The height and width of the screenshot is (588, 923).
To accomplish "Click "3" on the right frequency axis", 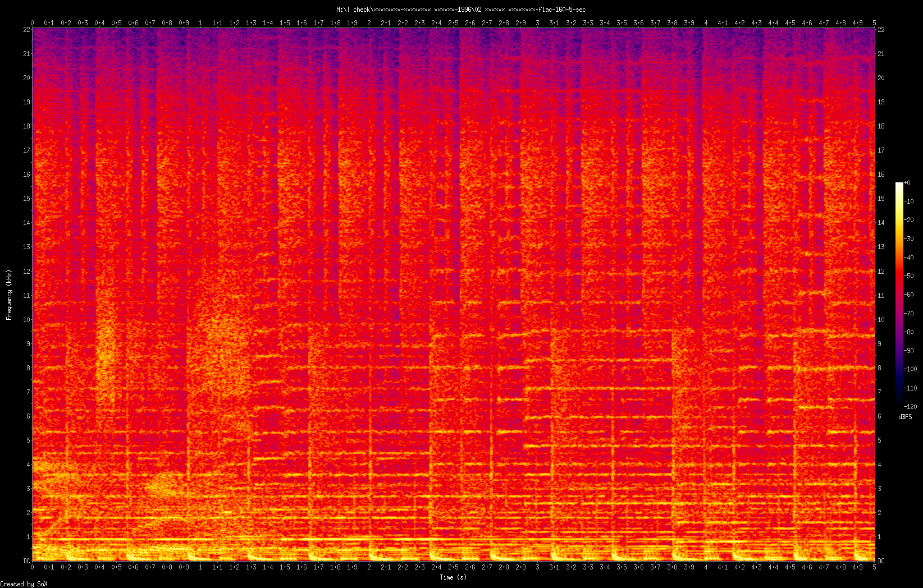I will tap(879, 489).
